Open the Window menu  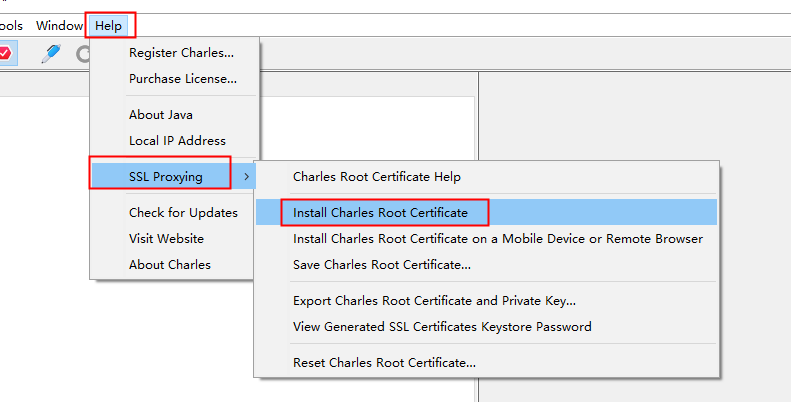click(x=59, y=26)
